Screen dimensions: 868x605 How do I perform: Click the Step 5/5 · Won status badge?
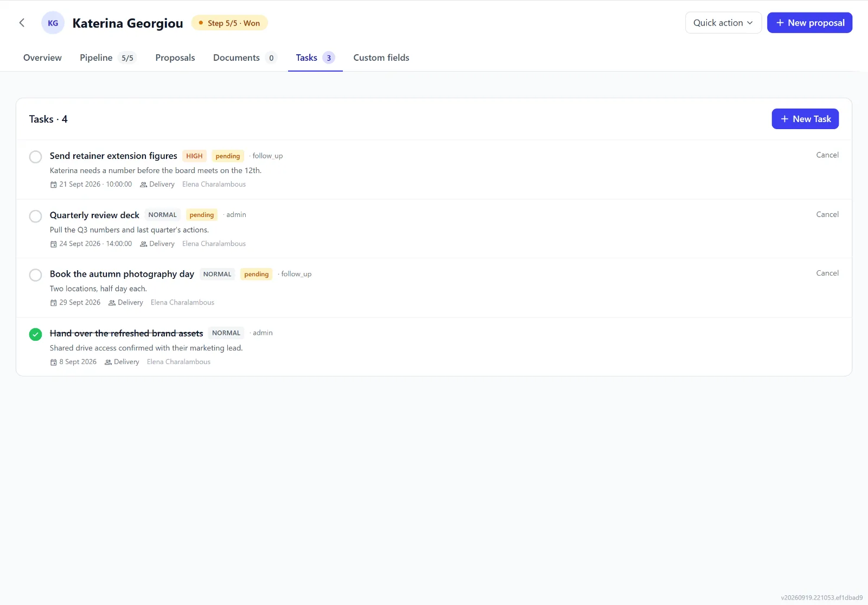tap(229, 23)
